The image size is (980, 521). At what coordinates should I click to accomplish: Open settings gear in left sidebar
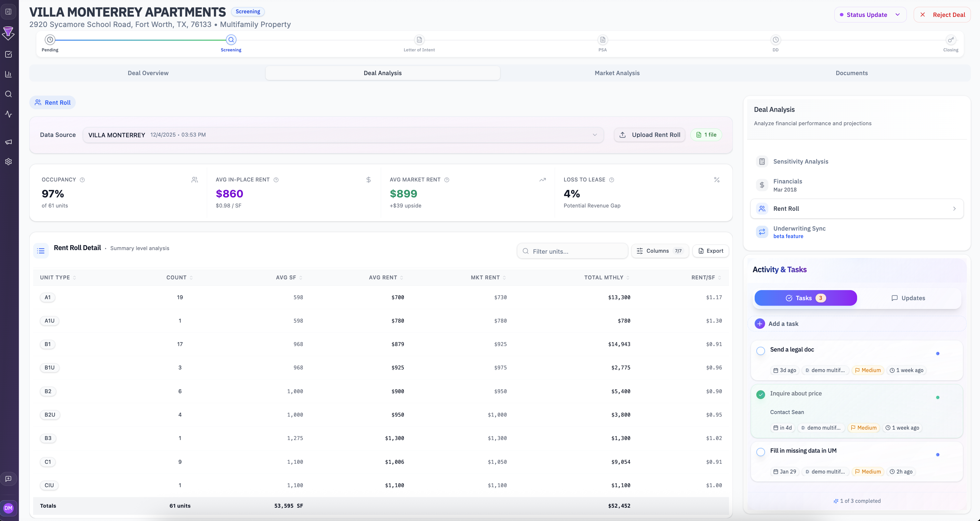click(x=8, y=162)
